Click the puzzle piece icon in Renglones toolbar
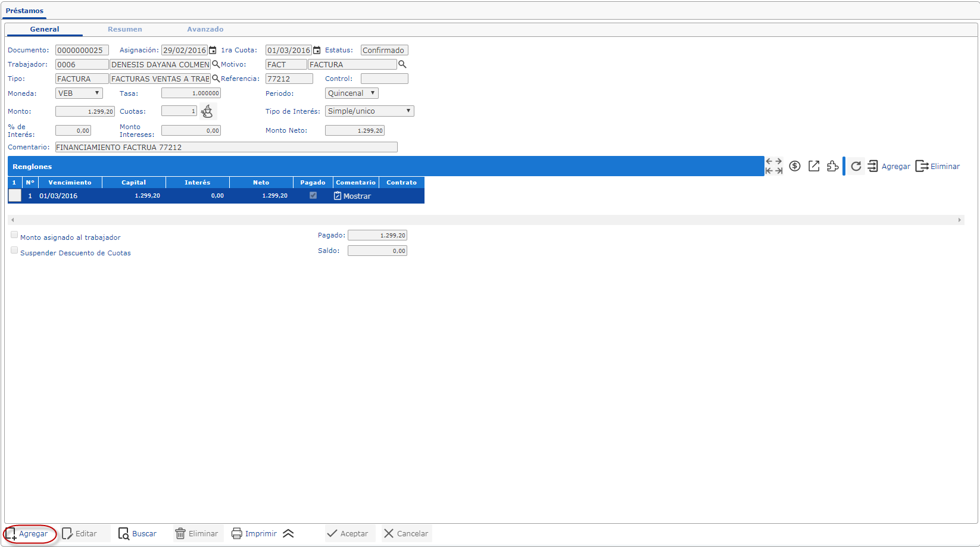 832,166
